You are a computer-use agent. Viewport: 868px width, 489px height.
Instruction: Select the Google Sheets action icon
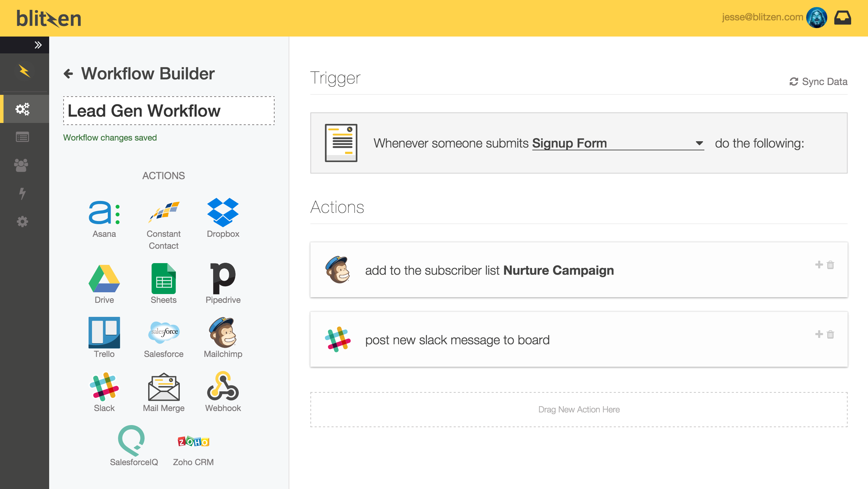click(x=164, y=278)
